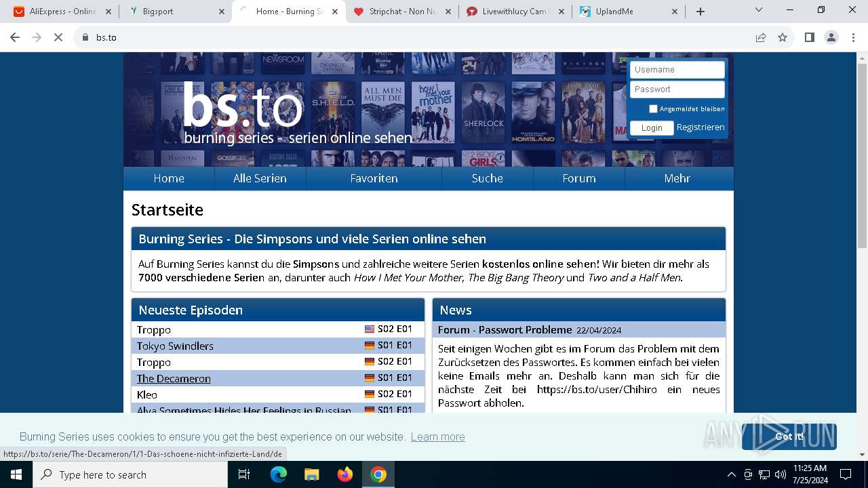The image size is (868, 488).
Task: Click the taskbar search box
Action: (130, 474)
